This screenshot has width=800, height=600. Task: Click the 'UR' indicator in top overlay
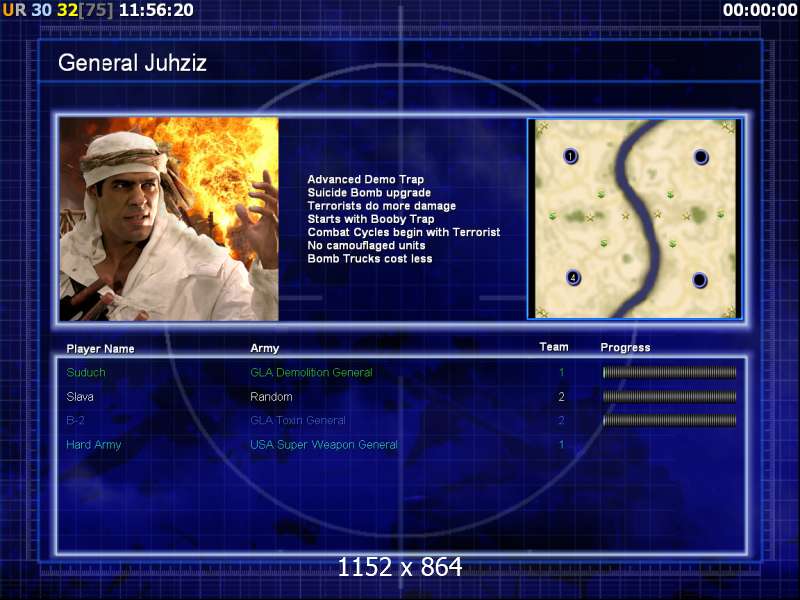point(15,10)
